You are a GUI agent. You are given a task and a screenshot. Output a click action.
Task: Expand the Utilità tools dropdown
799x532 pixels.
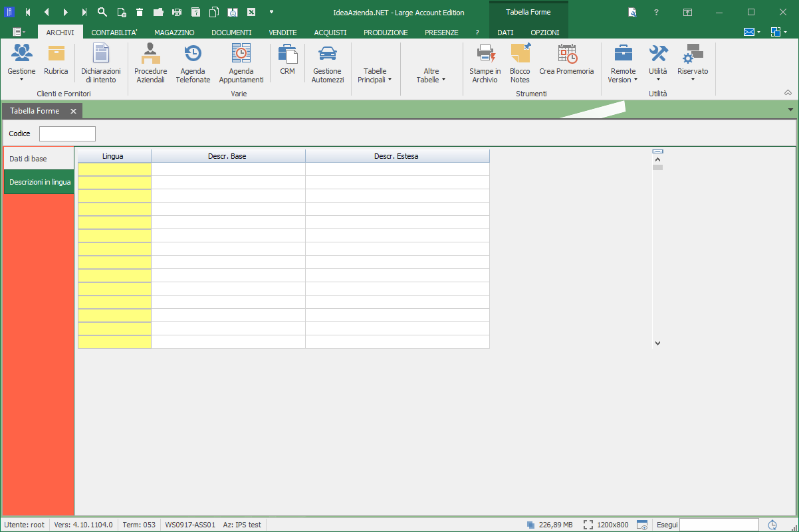[x=658, y=63]
